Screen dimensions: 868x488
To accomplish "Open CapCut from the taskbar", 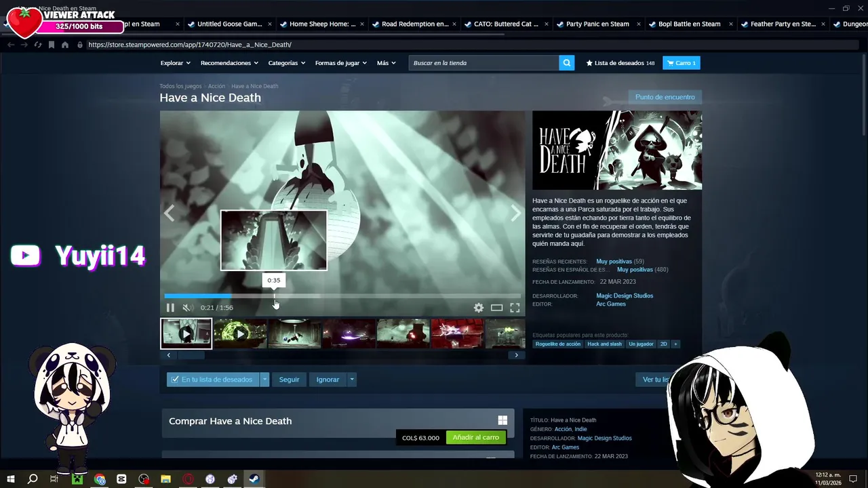I will (121, 479).
